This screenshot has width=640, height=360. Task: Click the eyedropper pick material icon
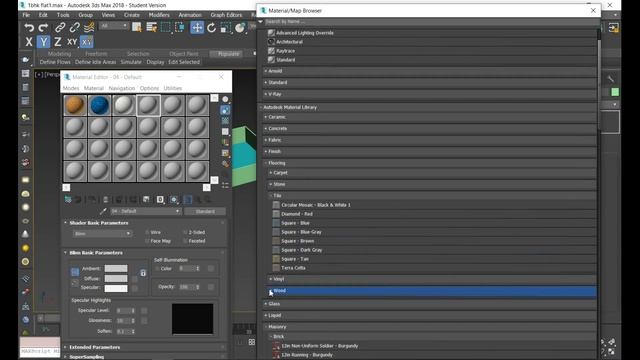coord(103,211)
